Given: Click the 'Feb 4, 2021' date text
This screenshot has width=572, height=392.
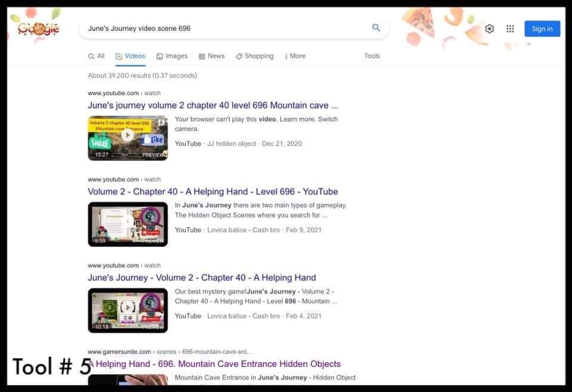Looking at the screenshot, I should [303, 316].
